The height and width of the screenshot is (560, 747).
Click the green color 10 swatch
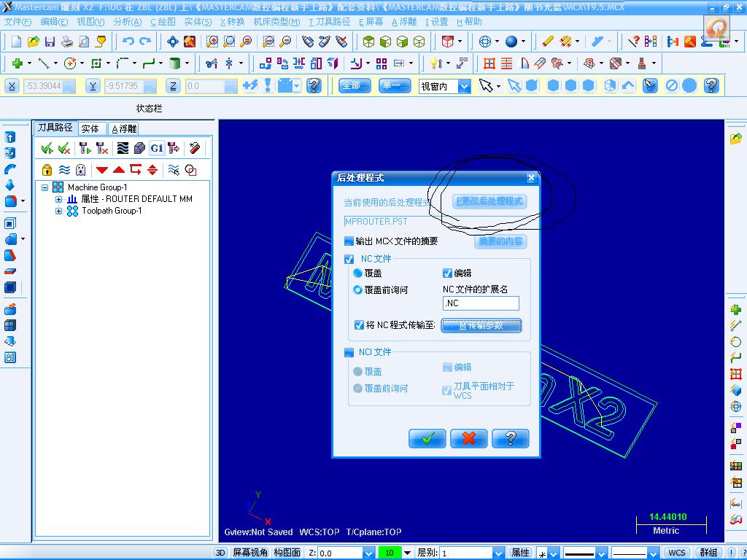[x=390, y=553]
